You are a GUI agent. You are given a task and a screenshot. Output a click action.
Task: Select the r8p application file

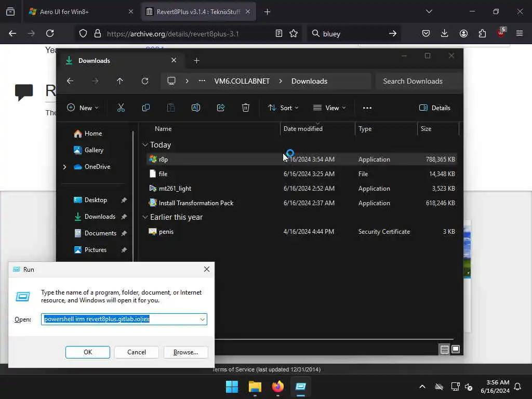302,159
